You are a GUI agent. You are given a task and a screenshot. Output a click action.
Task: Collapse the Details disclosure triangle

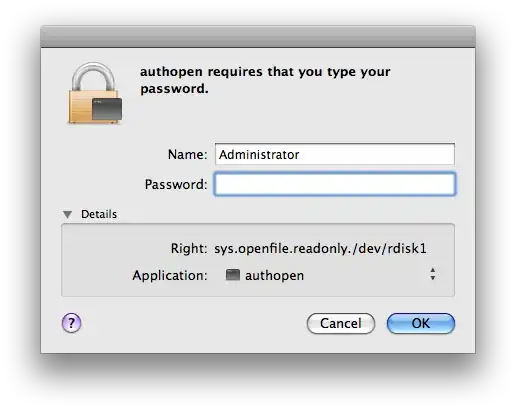68,214
